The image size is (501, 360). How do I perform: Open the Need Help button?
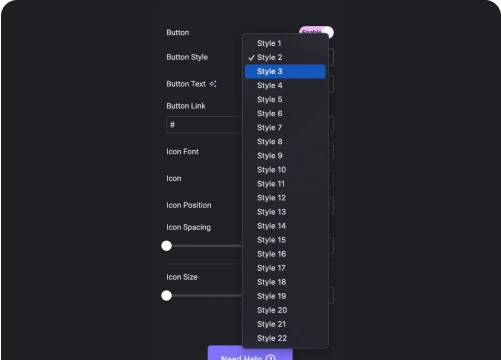[x=250, y=353]
